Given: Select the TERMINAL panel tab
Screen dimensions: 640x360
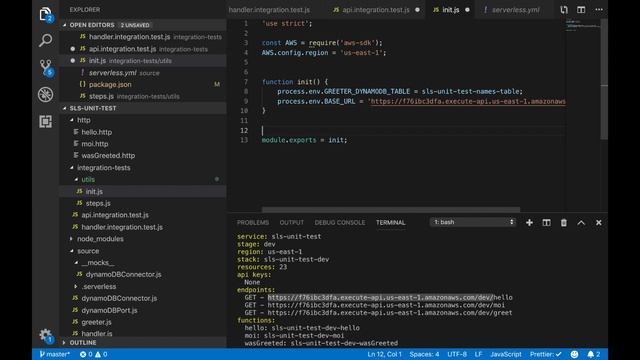Looking at the screenshot, I should click(391, 222).
